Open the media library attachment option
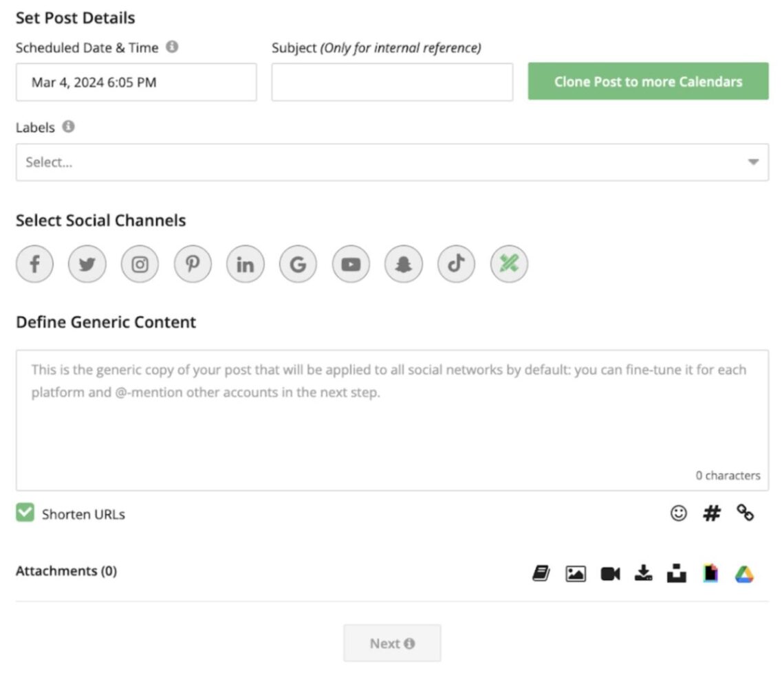This screenshot has width=784, height=673. pyautogui.click(x=543, y=573)
